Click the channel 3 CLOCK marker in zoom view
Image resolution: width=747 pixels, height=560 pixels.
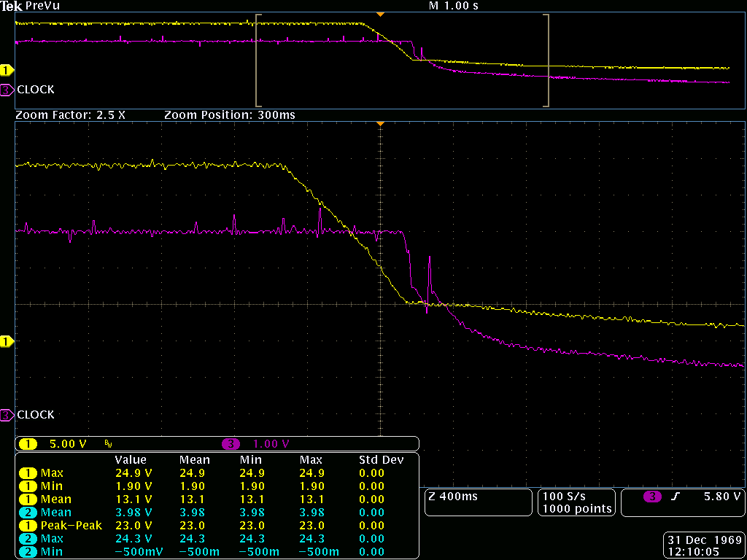7,415
